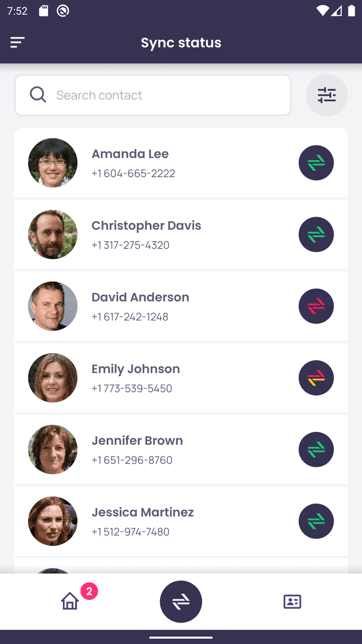Focus the Search contact field
Viewport: 362px width, 644px height.
point(153,95)
